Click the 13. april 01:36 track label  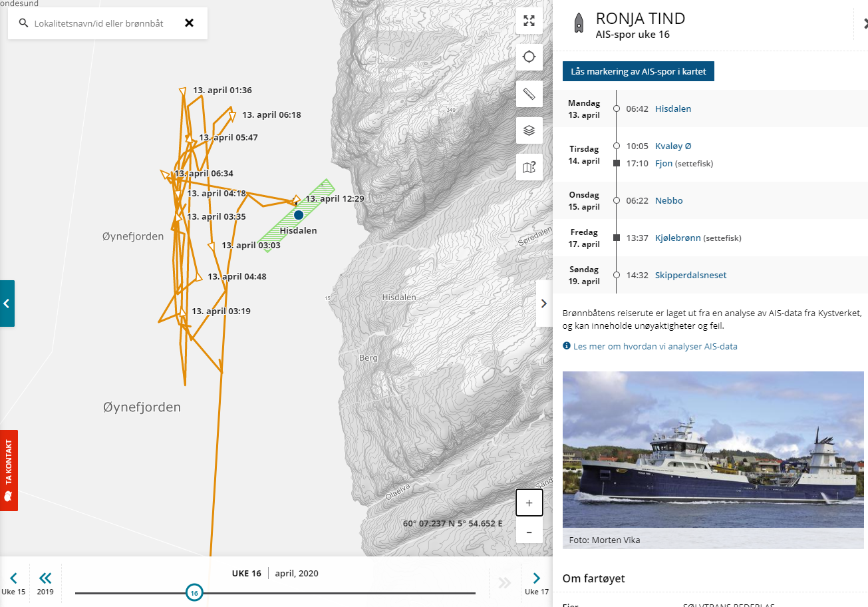[x=222, y=90]
